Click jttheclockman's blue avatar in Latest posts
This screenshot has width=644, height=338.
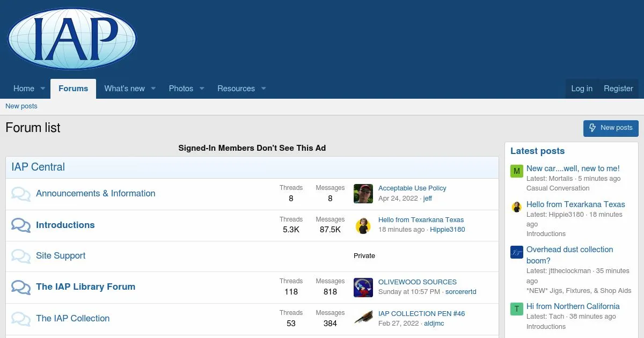(517, 252)
